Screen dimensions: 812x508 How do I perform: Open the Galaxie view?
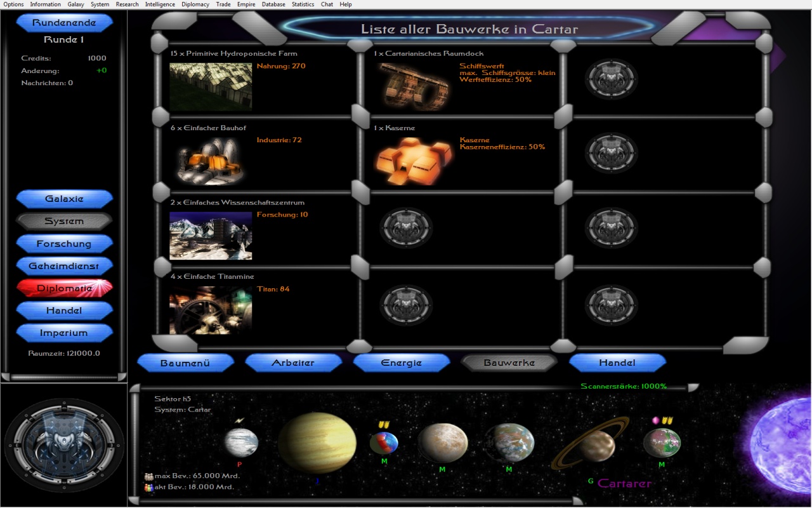(x=64, y=199)
